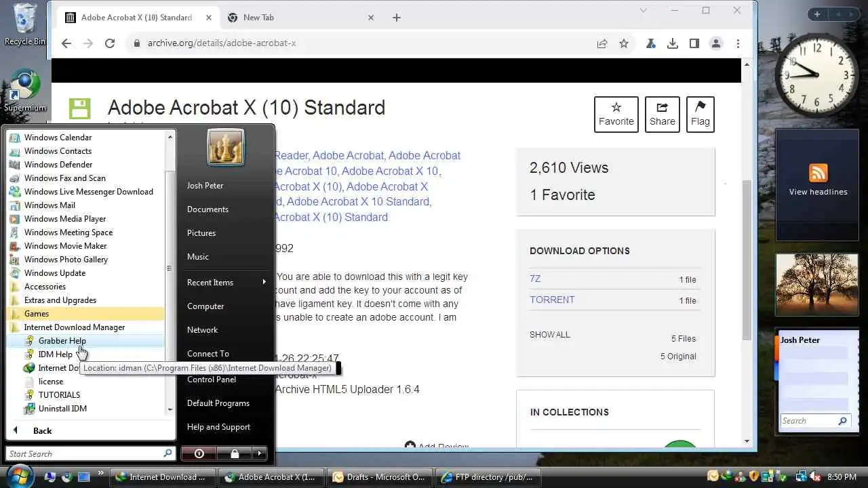Open Chrome profile avatar

tap(716, 43)
